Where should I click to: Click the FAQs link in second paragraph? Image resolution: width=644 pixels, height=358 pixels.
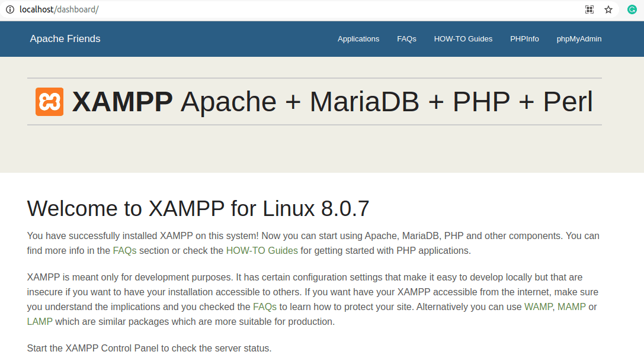point(264,307)
